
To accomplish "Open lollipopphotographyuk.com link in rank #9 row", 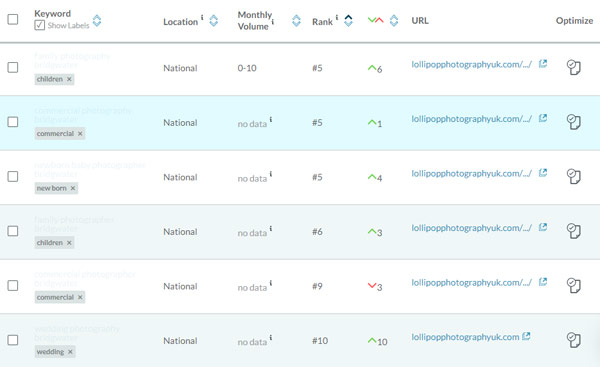I will coord(471,282).
